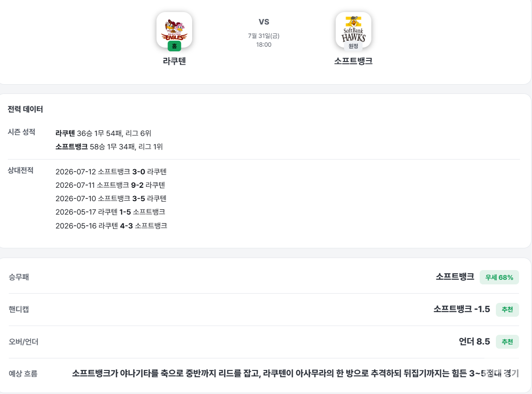The height and width of the screenshot is (394, 532).
Task: Open the 2026-05-16 라쿠텐 4-3 match result
Action: (x=111, y=226)
